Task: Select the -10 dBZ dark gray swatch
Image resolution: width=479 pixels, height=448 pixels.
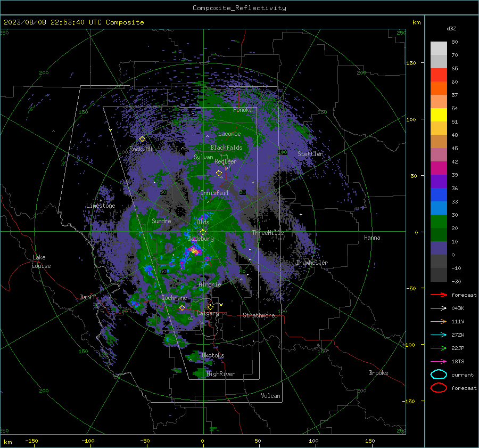Action: 439,275
